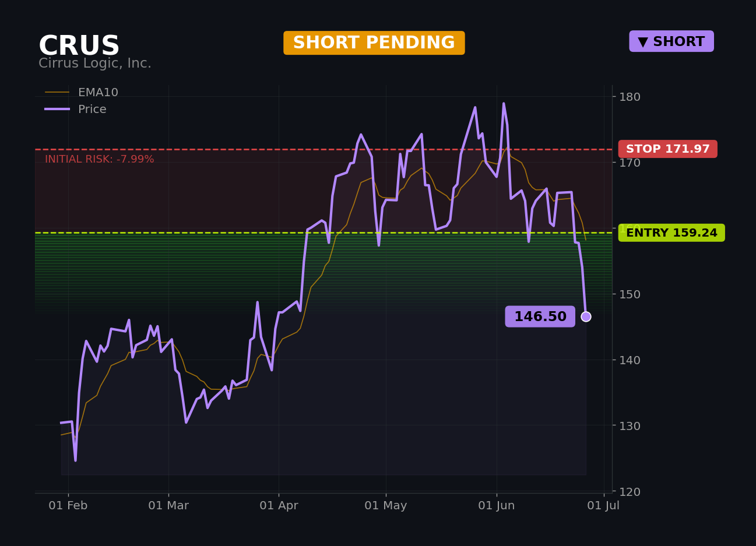Click the CRUS ticker title
756x546 pixels.
(79, 46)
